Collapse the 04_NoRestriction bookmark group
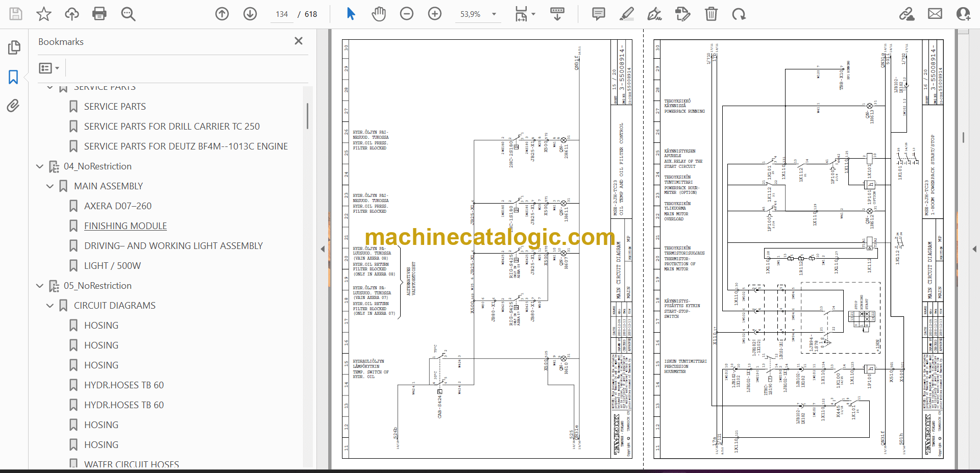Image resolution: width=980 pixels, height=473 pixels. (40, 166)
